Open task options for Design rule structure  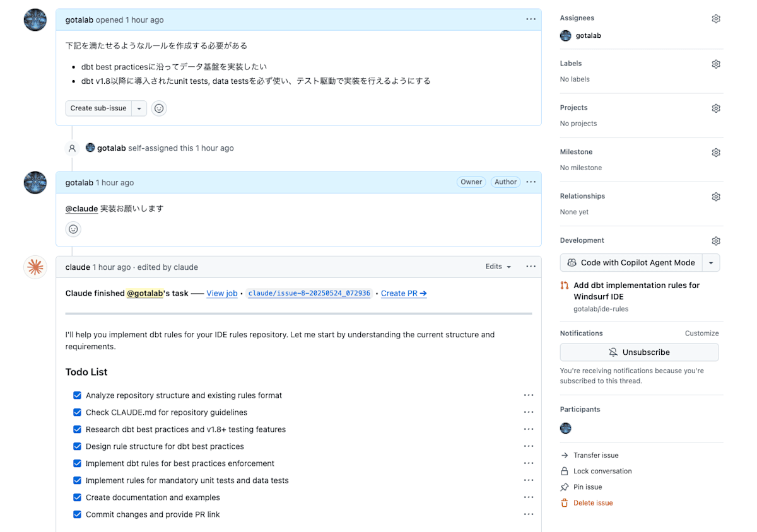tap(529, 446)
